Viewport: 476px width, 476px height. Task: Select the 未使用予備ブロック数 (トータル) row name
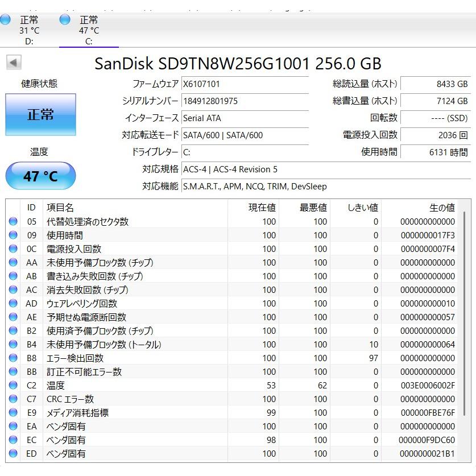pos(104,345)
